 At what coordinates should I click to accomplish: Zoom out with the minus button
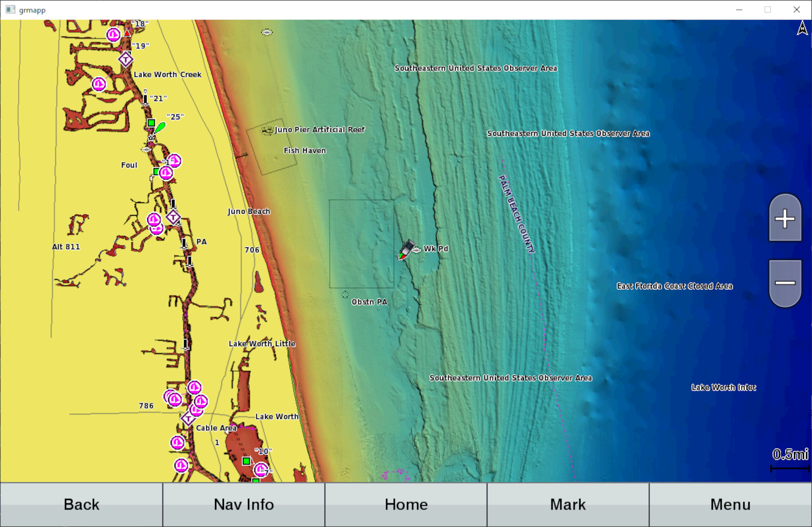(x=785, y=282)
